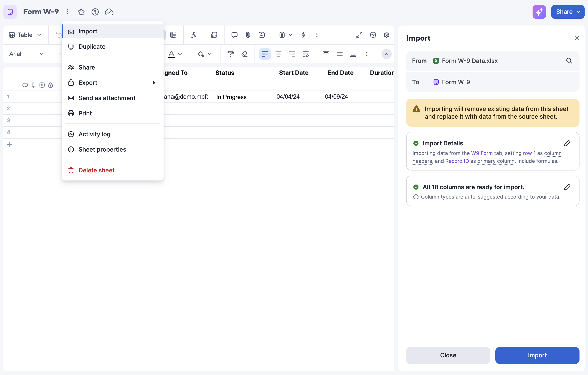Open the top toolbar more options dots
Screen dimensions: 588x375
pyautogui.click(x=317, y=35)
